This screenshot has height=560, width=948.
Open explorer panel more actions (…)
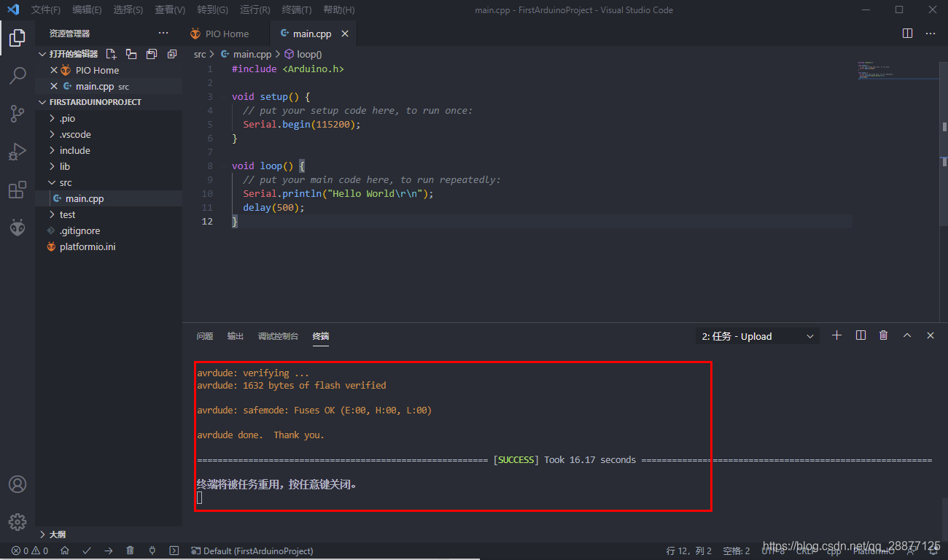163,34
